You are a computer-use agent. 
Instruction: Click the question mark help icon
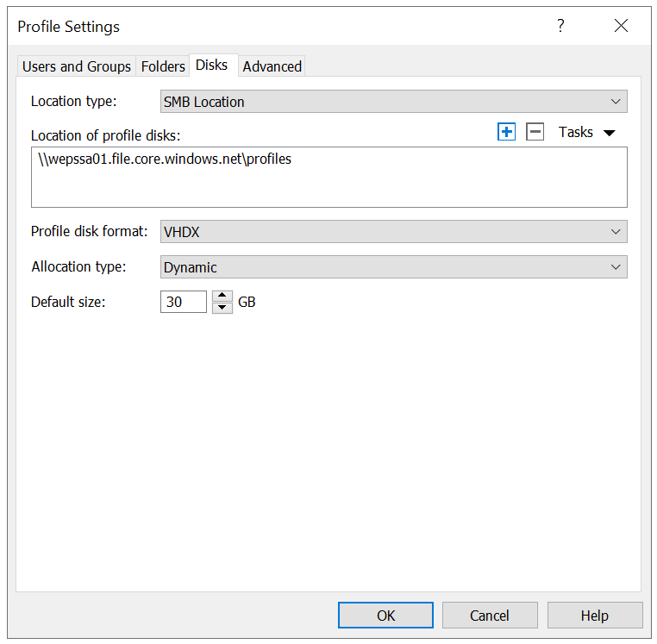click(x=560, y=26)
